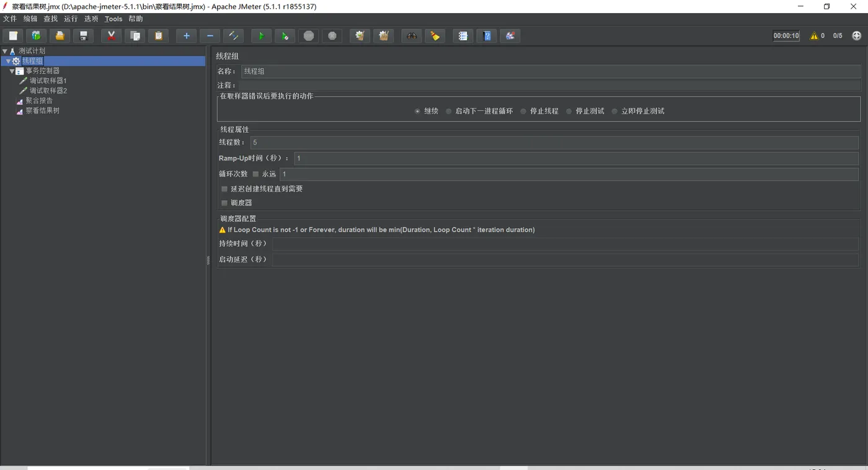Select 调试取样器1 in the tree
Viewport: 868px width, 470px height.
click(x=48, y=81)
